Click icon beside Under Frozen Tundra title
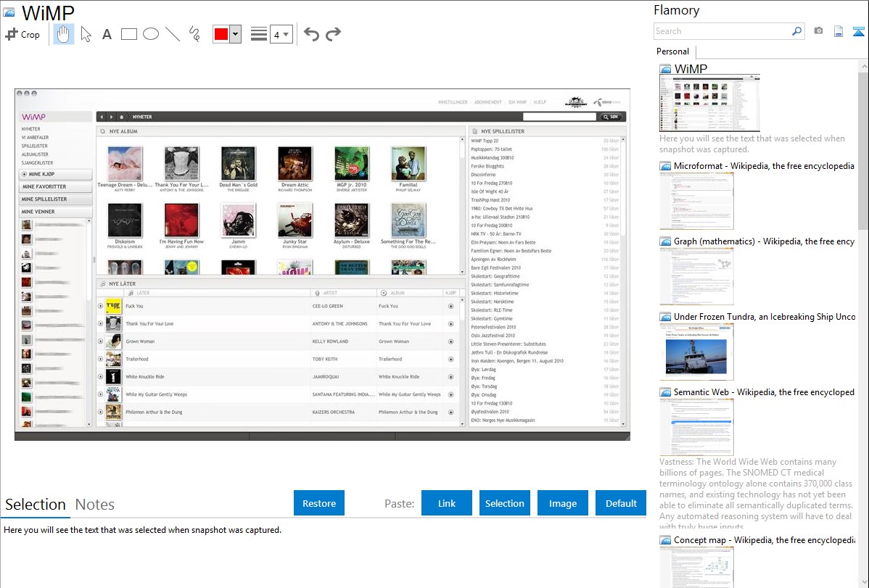The image size is (869, 588). click(665, 317)
